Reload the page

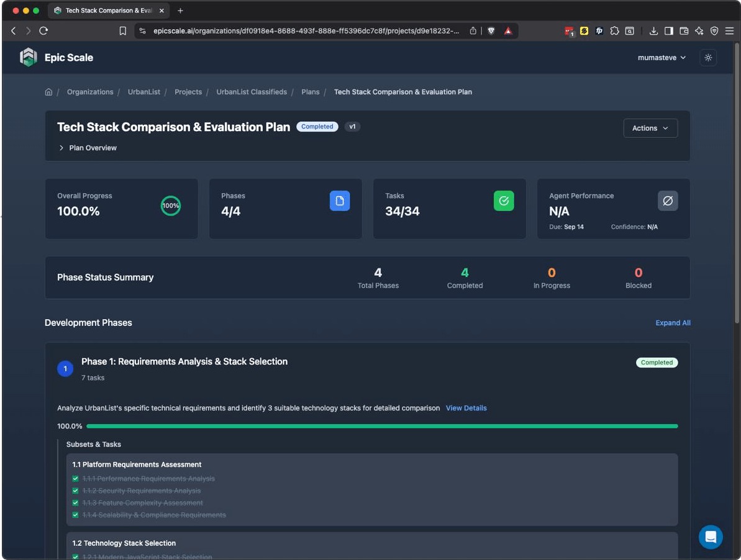(x=43, y=30)
